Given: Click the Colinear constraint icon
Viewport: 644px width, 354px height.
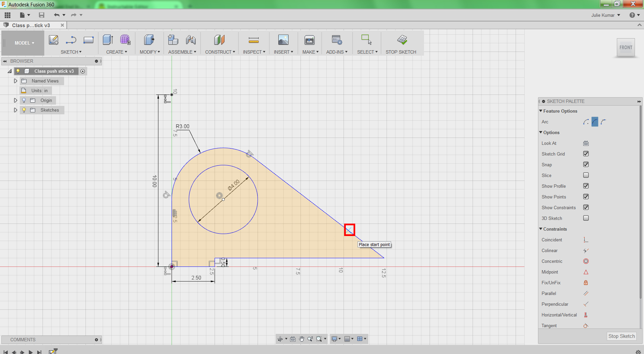Looking at the screenshot, I should 586,251.
